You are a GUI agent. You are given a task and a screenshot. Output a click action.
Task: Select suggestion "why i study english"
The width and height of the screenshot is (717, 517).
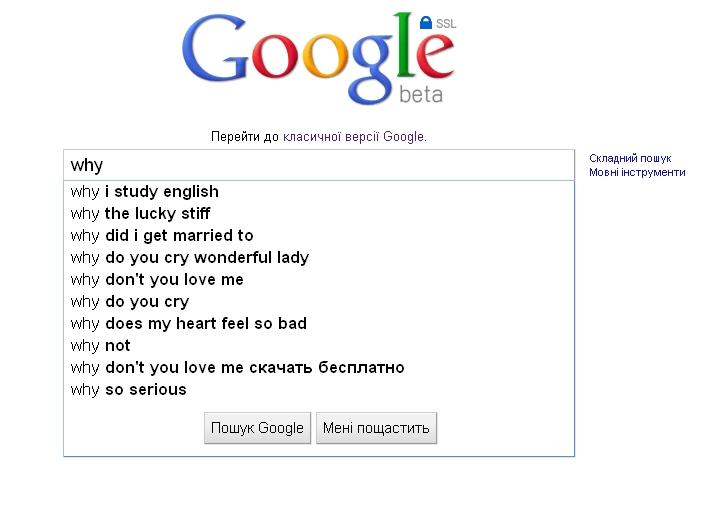click(145, 191)
